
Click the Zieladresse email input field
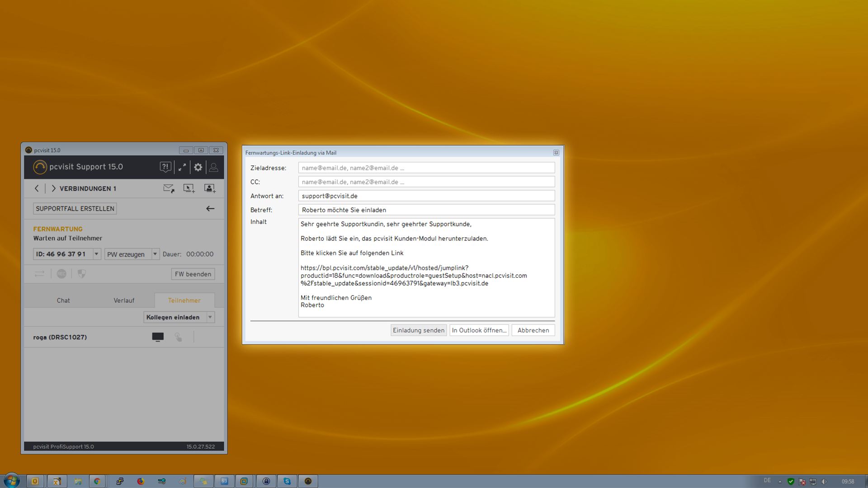coord(426,168)
